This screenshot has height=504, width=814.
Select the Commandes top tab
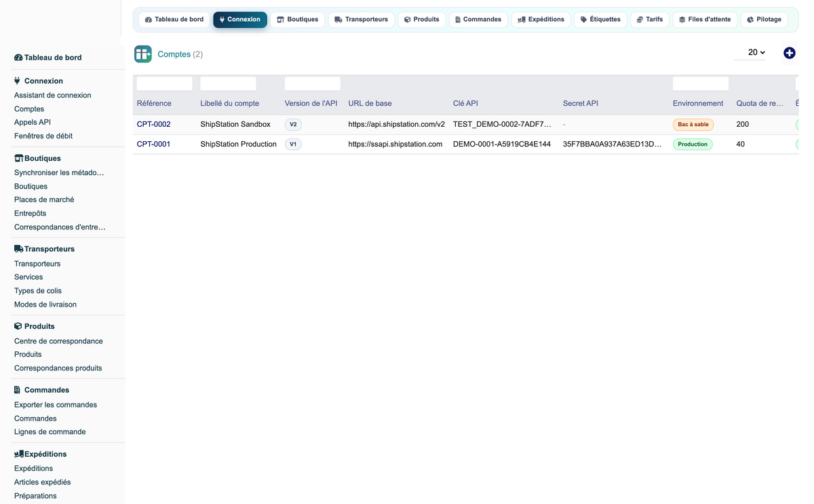[478, 20]
